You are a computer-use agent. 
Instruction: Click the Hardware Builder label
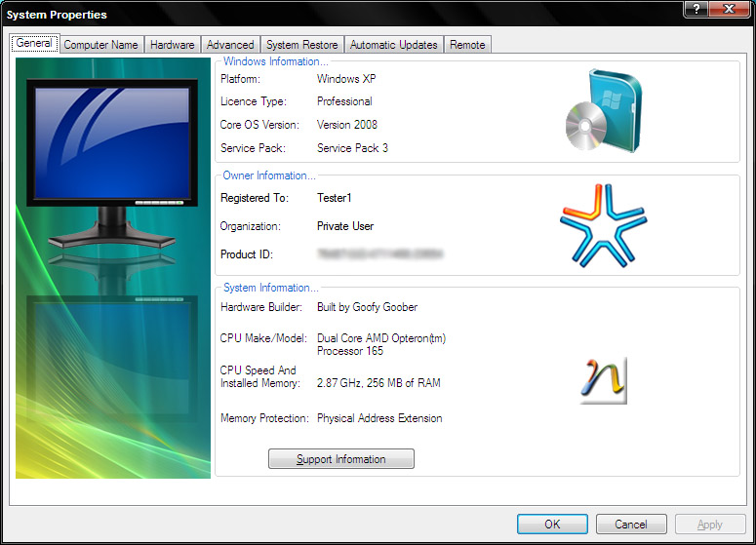260,307
